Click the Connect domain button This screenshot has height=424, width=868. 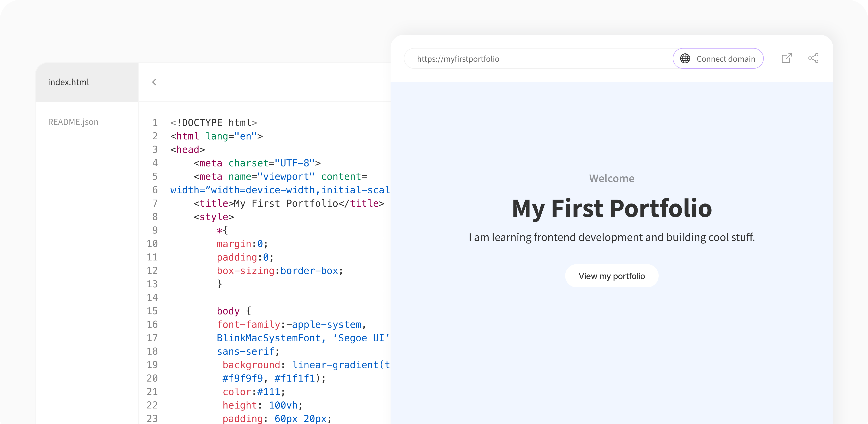[726, 58]
